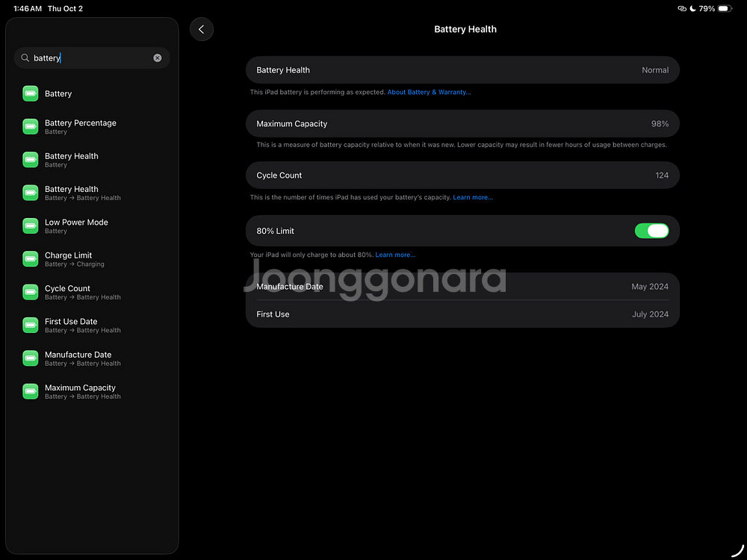Tap the search magnifier icon
747x560 pixels.
(25, 57)
